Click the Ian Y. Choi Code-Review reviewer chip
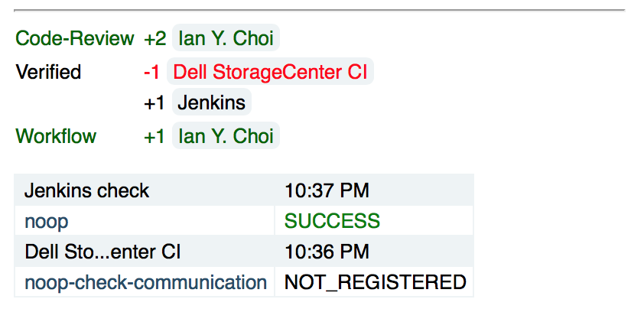644x309 pixels. [x=226, y=37]
